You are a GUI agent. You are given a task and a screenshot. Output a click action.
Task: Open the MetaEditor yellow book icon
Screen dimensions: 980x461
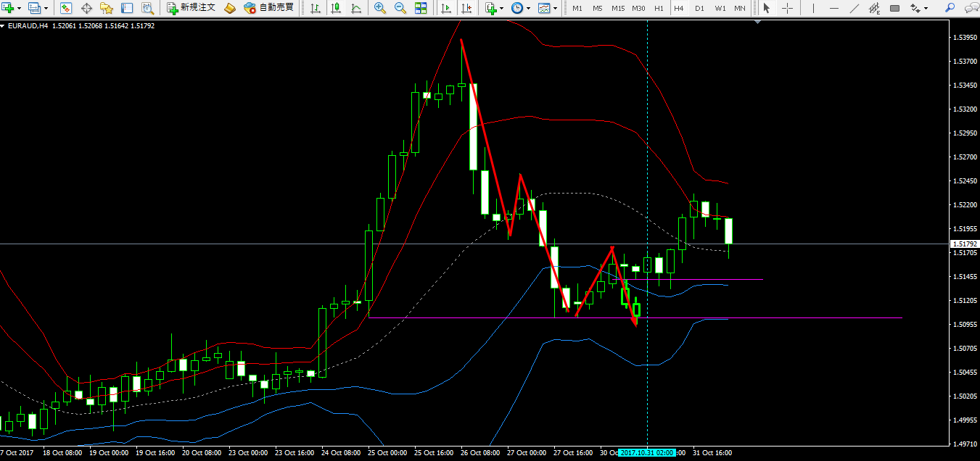point(230,9)
